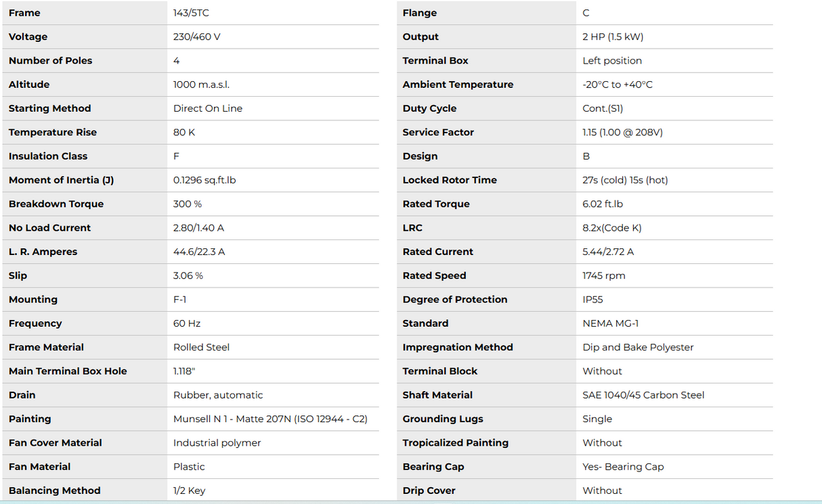The height and width of the screenshot is (504, 822).
Task: Click the Number of Poles label
Action: click(50, 61)
